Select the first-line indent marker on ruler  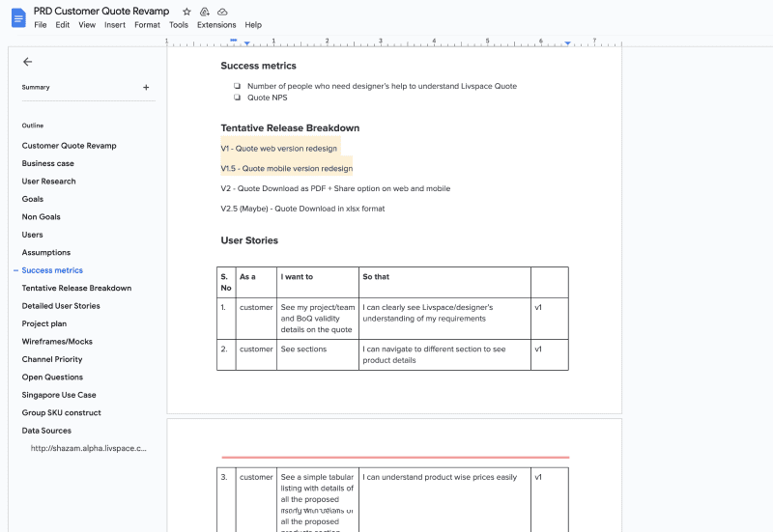(234, 40)
